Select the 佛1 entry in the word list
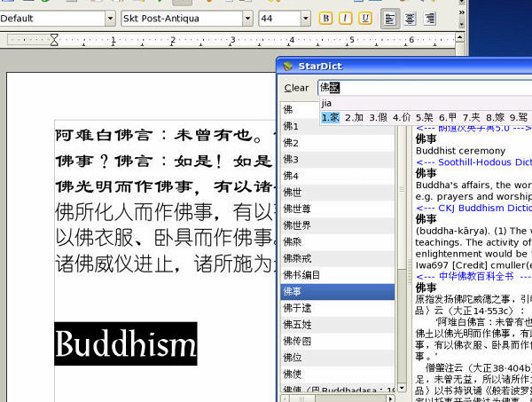 (x=338, y=126)
